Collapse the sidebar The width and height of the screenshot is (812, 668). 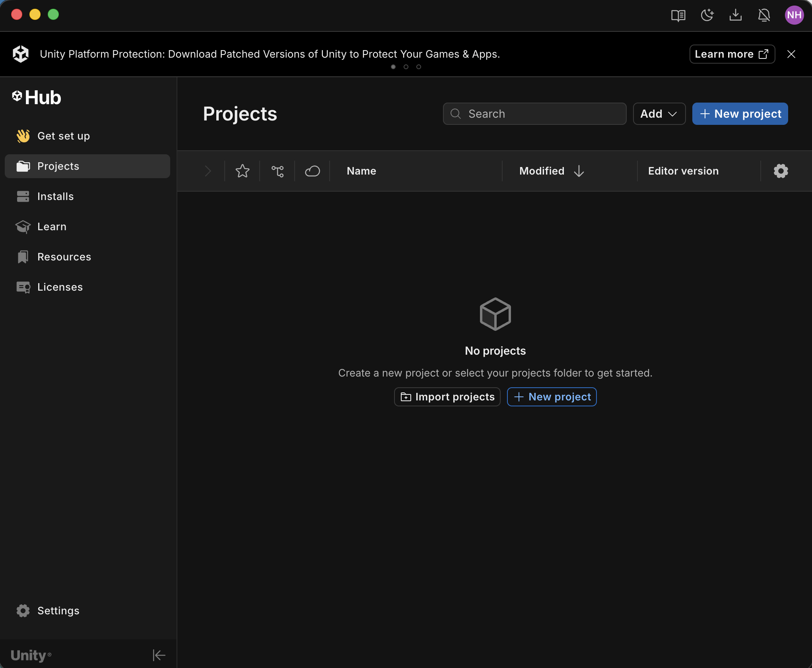click(x=159, y=654)
